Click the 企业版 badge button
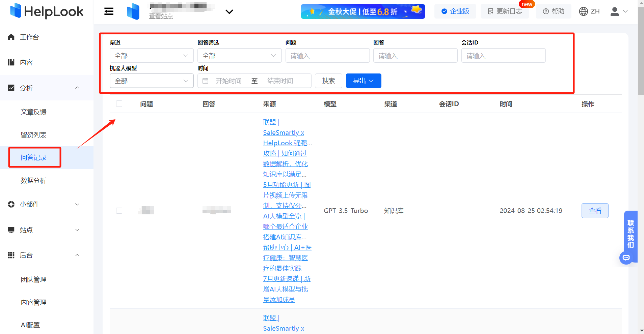This screenshot has height=334, width=644. pyautogui.click(x=455, y=11)
